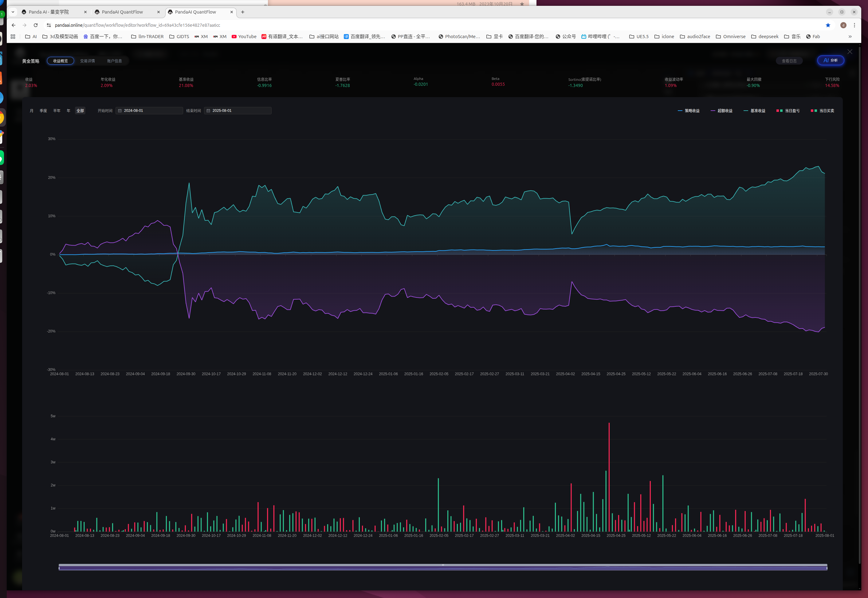Expand the deepseek bookmark folder
Image resolution: width=868 pixels, height=598 pixels.
pyautogui.click(x=764, y=36)
